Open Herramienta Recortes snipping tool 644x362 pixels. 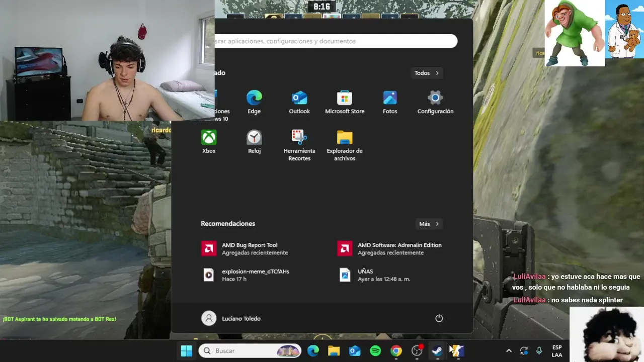299,145
